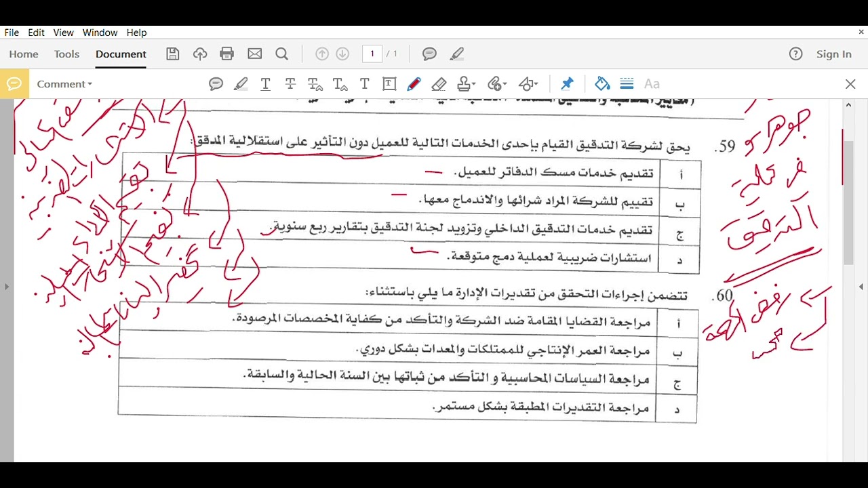Click question number 59 text

click(x=725, y=146)
